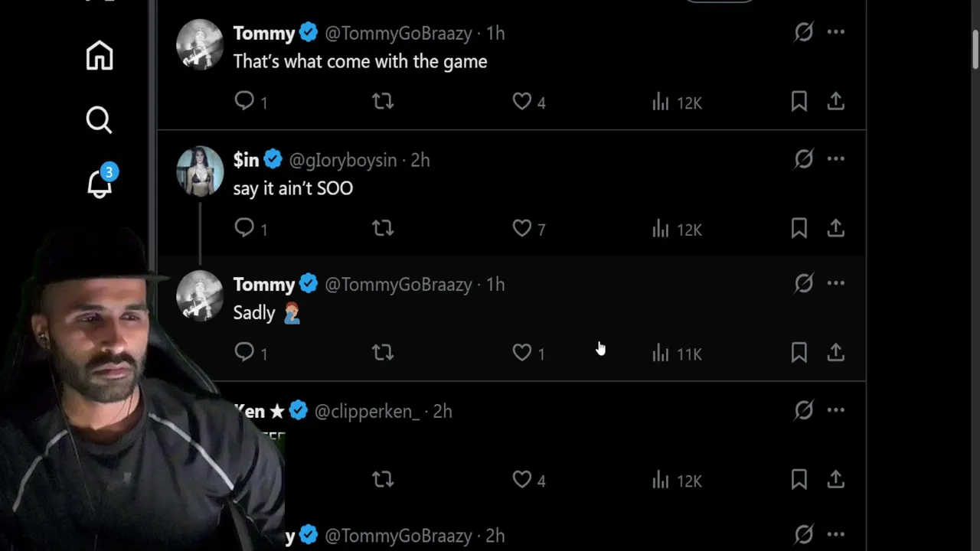Open the Home icon in sidebar
Image resolution: width=980 pixels, height=551 pixels.
click(x=100, y=56)
